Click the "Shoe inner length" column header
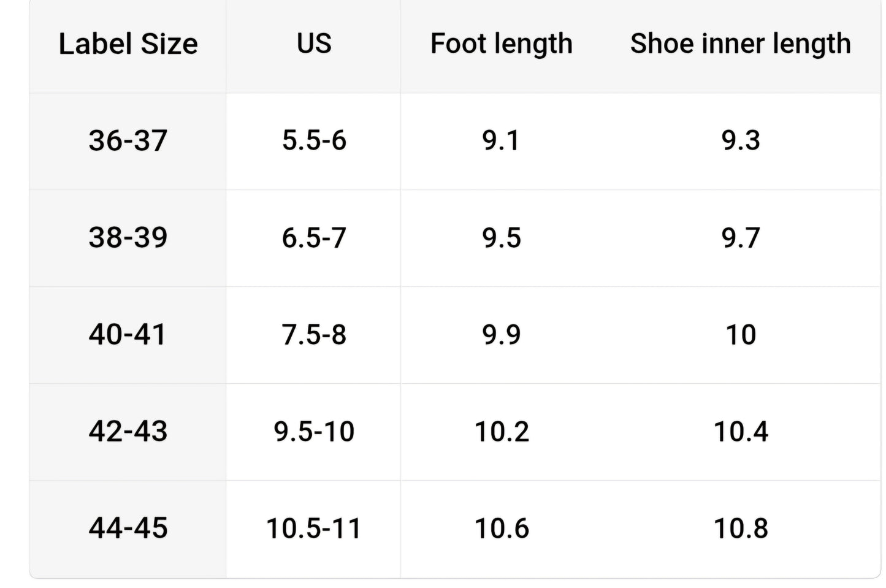This screenshot has height=588, width=886. (741, 44)
